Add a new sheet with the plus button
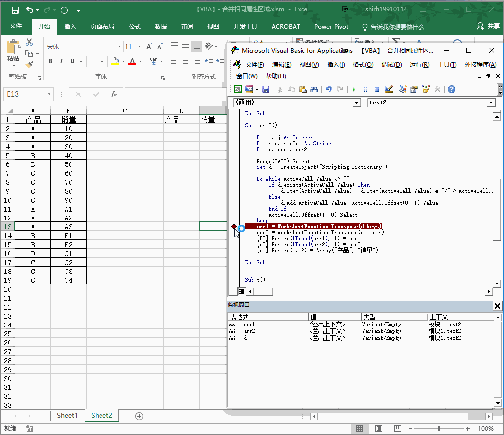The image size is (504, 435). (x=139, y=416)
